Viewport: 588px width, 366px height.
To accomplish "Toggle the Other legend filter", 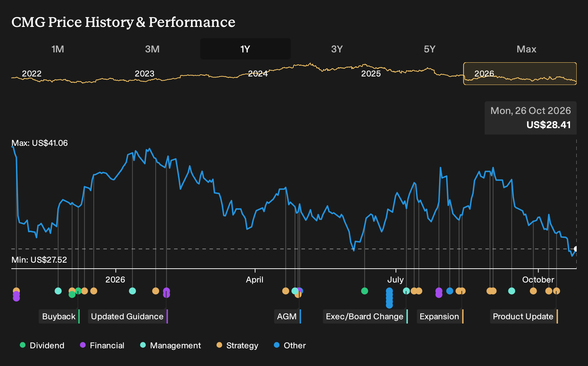I will tap(290, 345).
